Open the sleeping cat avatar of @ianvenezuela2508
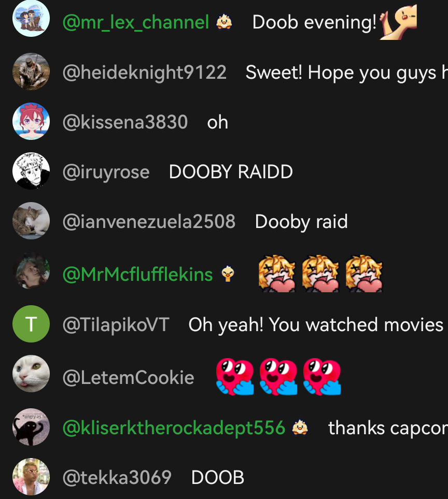 click(31, 221)
